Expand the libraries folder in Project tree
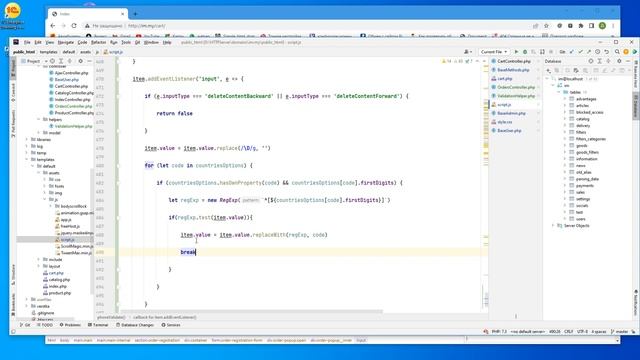The height and width of the screenshot is (360, 640). [27, 140]
